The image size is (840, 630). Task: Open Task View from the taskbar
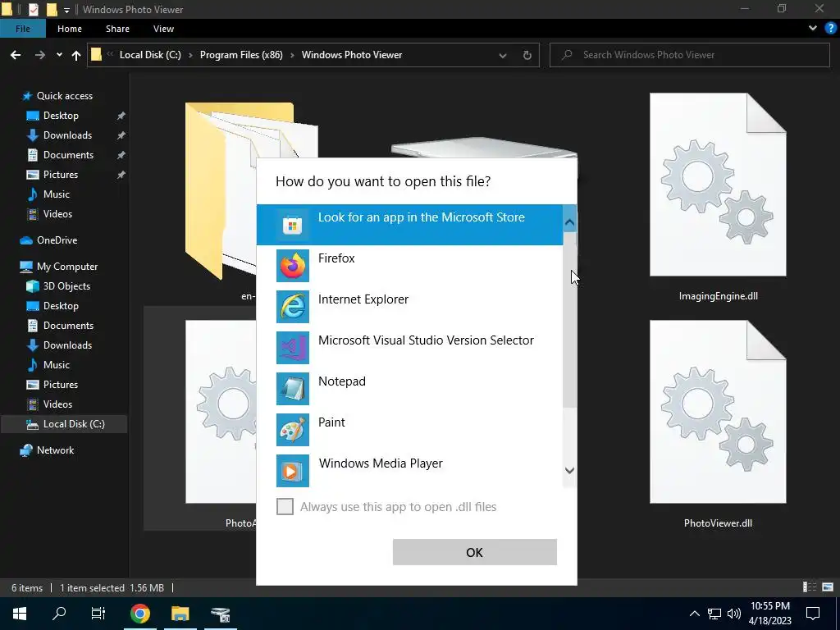[98, 614]
